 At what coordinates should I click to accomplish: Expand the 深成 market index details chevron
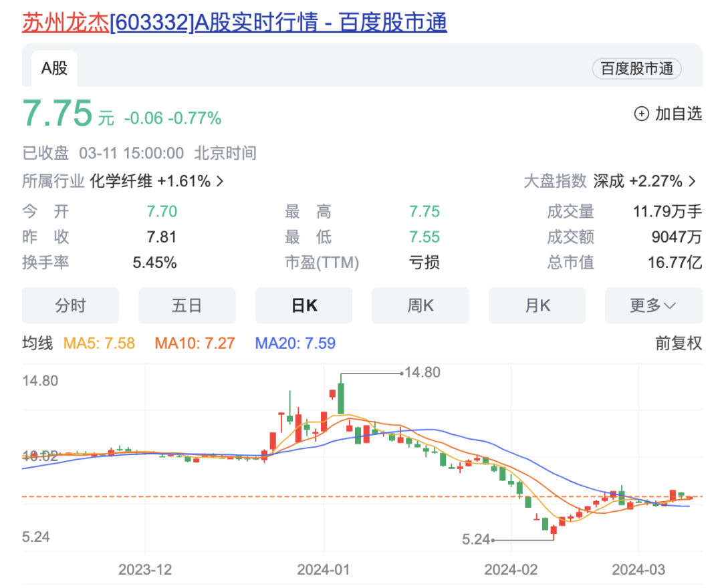click(x=692, y=180)
